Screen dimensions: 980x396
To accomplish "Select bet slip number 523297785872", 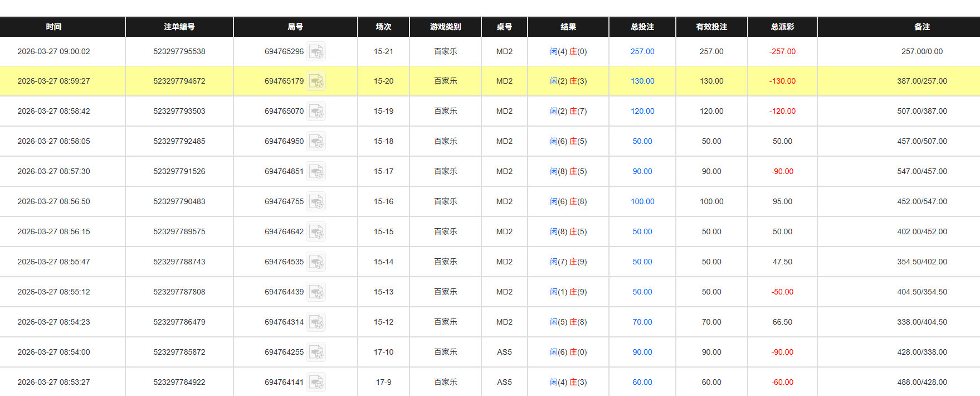I will click(179, 352).
